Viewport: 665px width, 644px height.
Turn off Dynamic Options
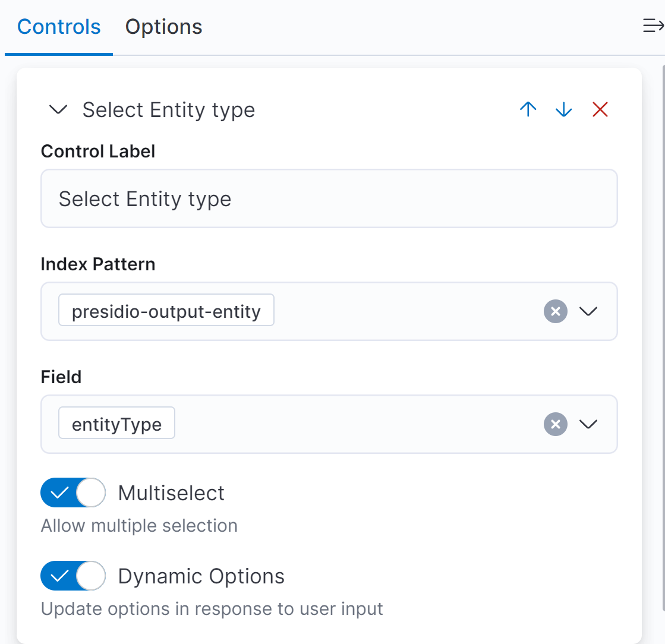click(x=73, y=576)
